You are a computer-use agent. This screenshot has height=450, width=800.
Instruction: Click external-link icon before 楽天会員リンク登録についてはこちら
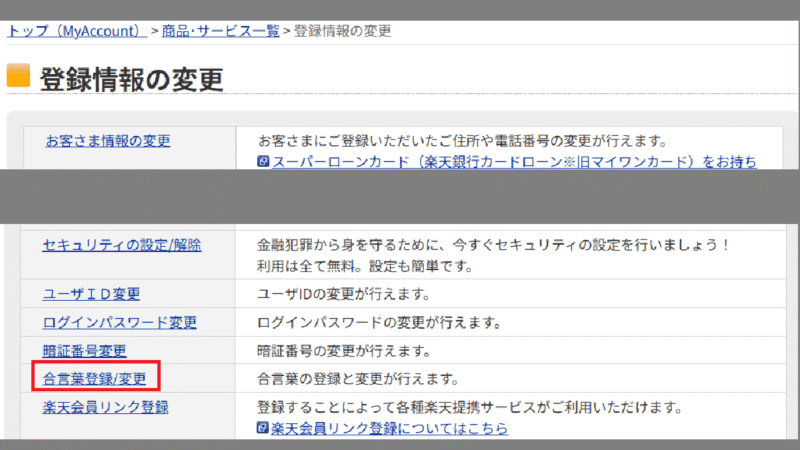(262, 428)
